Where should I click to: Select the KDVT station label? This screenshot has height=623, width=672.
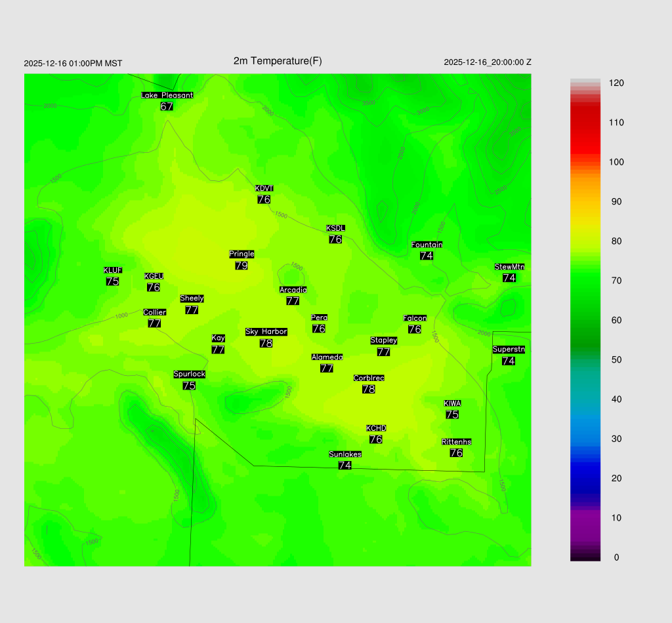coord(264,188)
